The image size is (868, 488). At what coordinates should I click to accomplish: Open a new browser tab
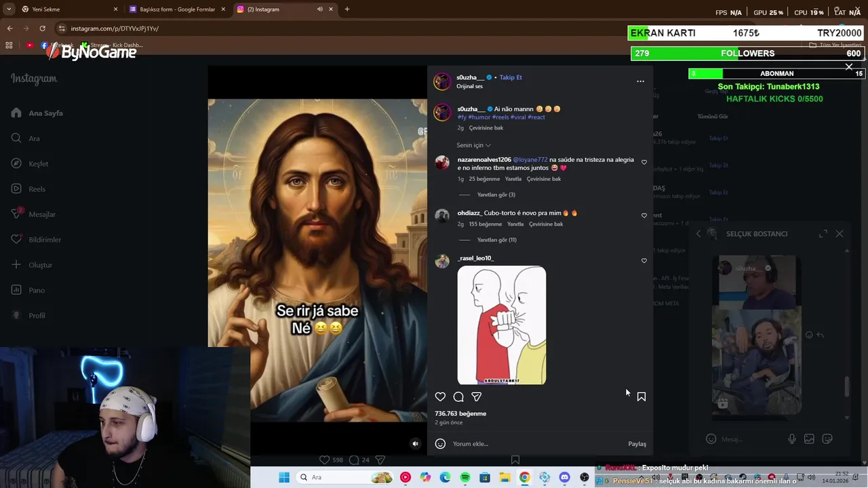click(347, 9)
